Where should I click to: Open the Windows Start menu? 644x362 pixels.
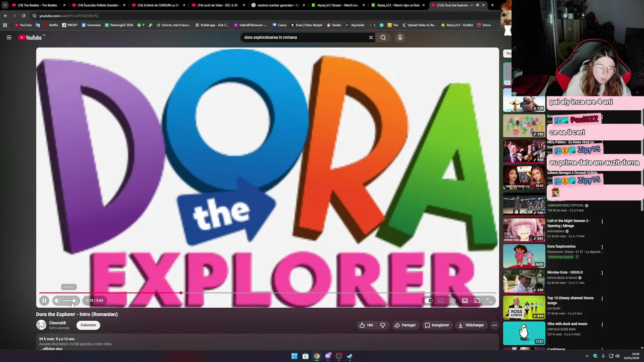tap(294, 356)
